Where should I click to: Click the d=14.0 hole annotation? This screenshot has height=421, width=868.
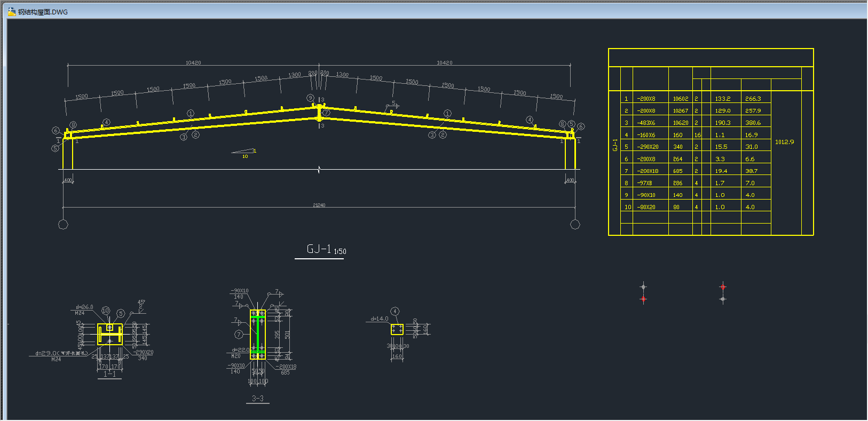[380, 319]
